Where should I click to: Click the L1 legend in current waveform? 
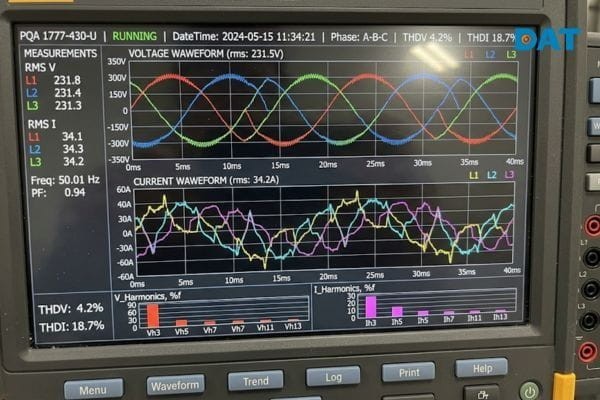473,175
